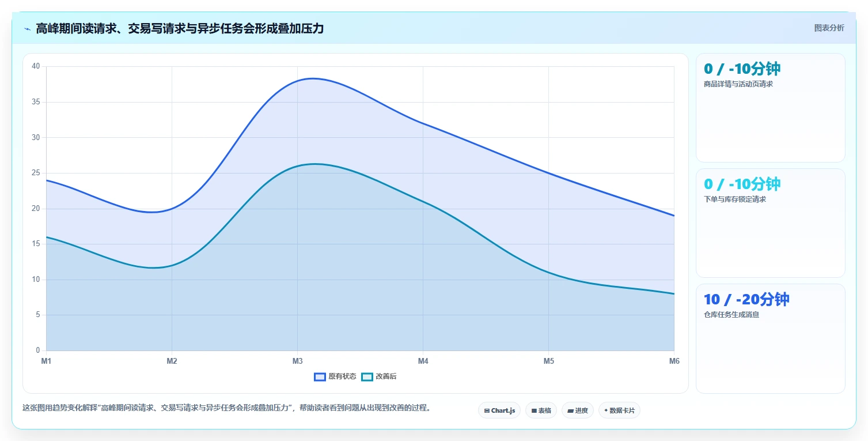
Task: Click the 数据卡片 tag pill
Action: click(x=619, y=410)
